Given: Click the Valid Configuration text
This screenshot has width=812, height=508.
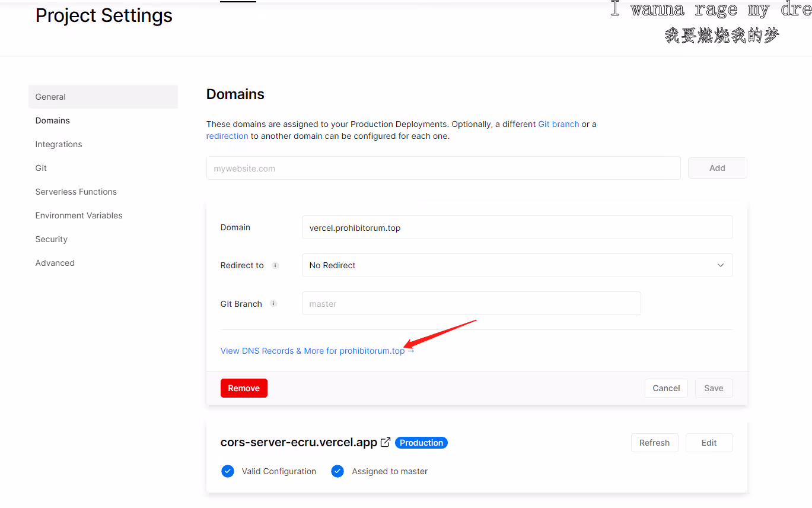Looking at the screenshot, I should (279, 471).
